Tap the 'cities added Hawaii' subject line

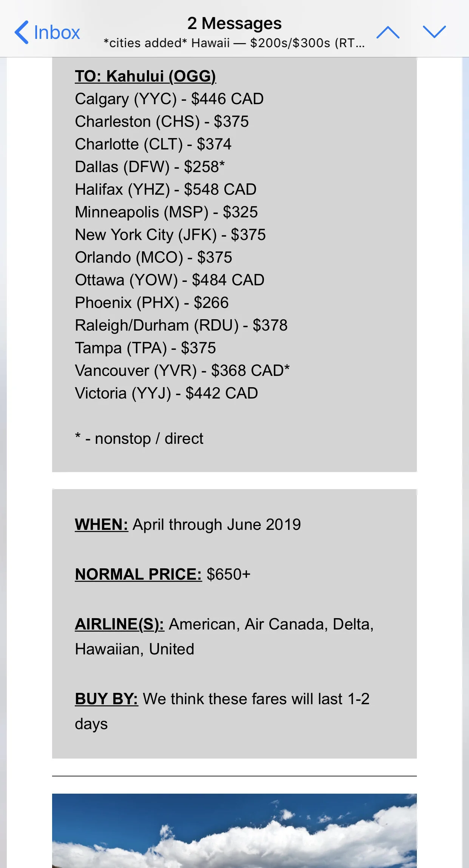234,43
